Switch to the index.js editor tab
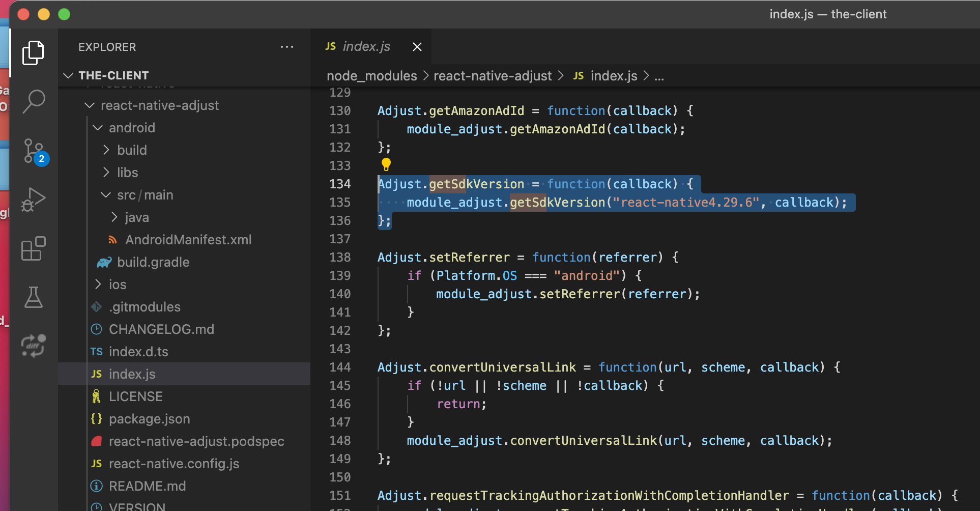Image resolution: width=980 pixels, height=511 pixels. [365, 46]
